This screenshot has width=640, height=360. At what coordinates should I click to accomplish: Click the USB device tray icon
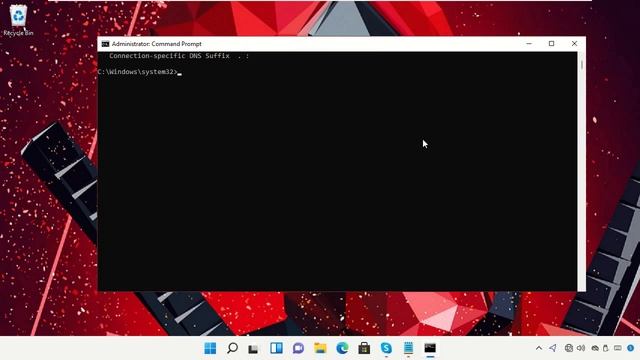(606, 348)
